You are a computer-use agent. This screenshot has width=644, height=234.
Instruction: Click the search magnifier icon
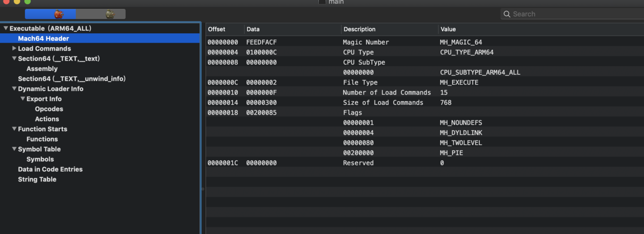507,14
